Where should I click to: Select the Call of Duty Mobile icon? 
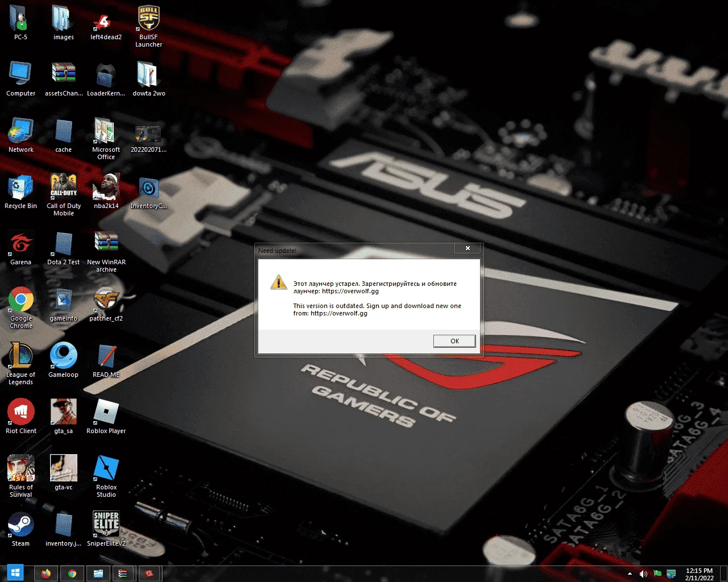point(64,195)
